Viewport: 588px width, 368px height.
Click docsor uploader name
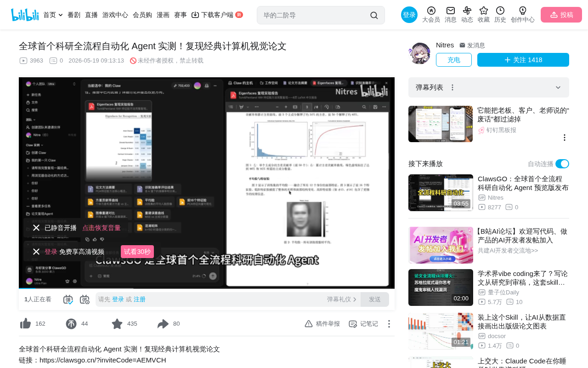497,336
